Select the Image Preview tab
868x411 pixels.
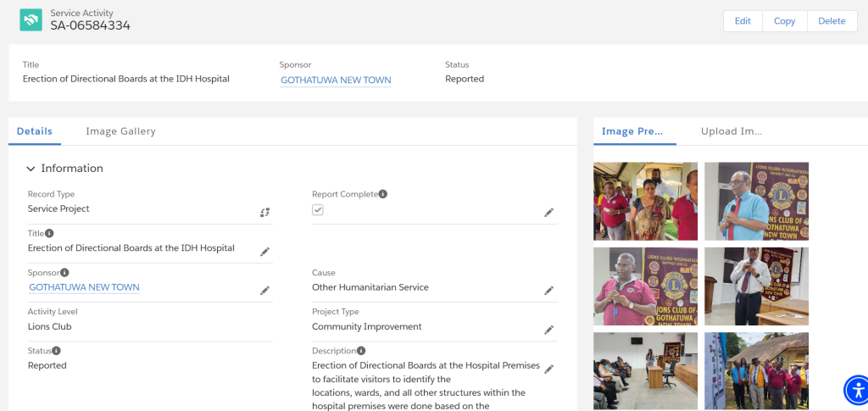[632, 131]
